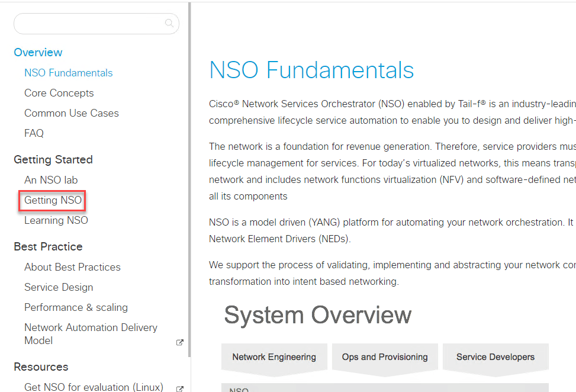
Task: Click the Network Engineering diagram box
Action: click(x=274, y=357)
